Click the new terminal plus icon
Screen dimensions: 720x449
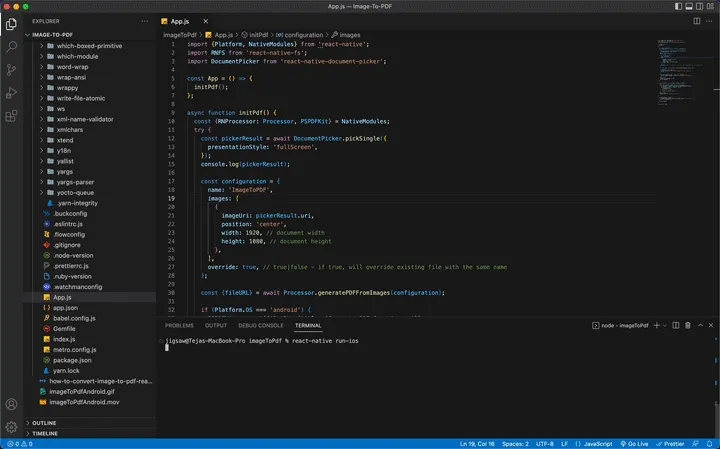tap(657, 325)
